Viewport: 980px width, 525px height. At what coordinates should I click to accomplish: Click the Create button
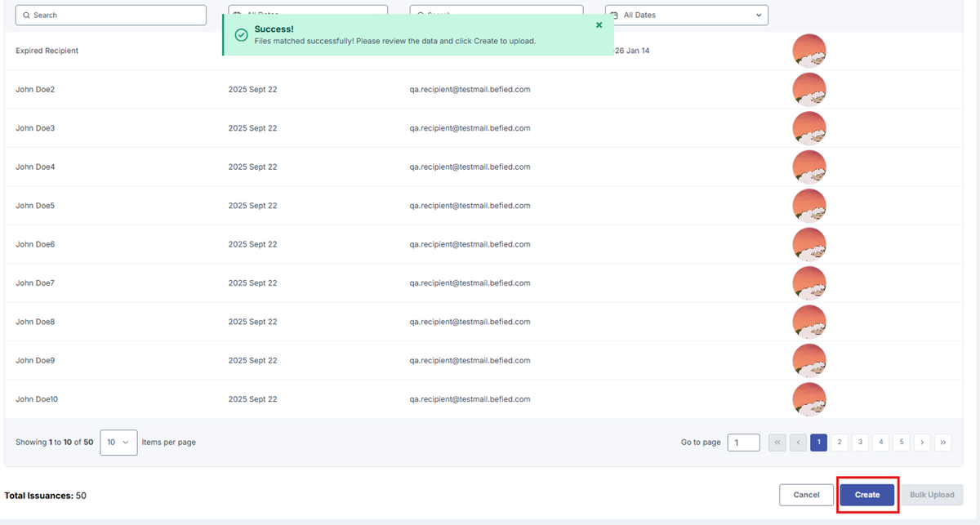[x=867, y=495]
